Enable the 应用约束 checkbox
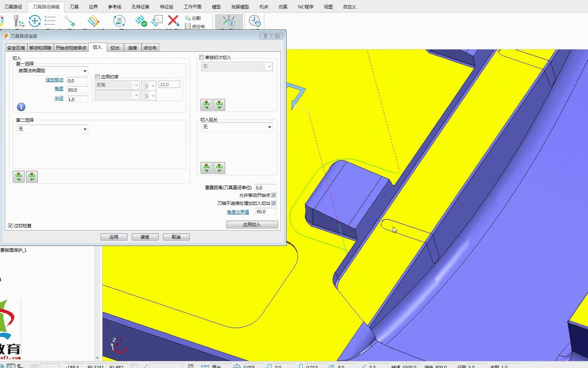This screenshot has width=588, height=368. coord(98,77)
